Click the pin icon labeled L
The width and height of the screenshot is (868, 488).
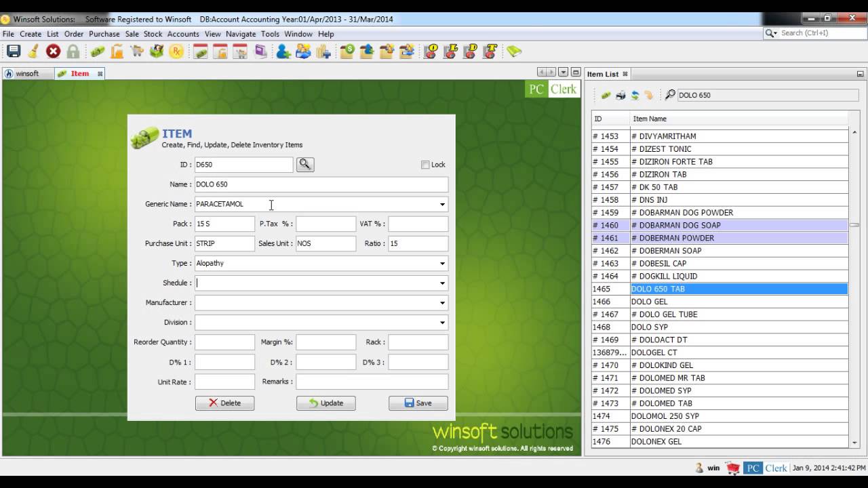[x=450, y=51]
